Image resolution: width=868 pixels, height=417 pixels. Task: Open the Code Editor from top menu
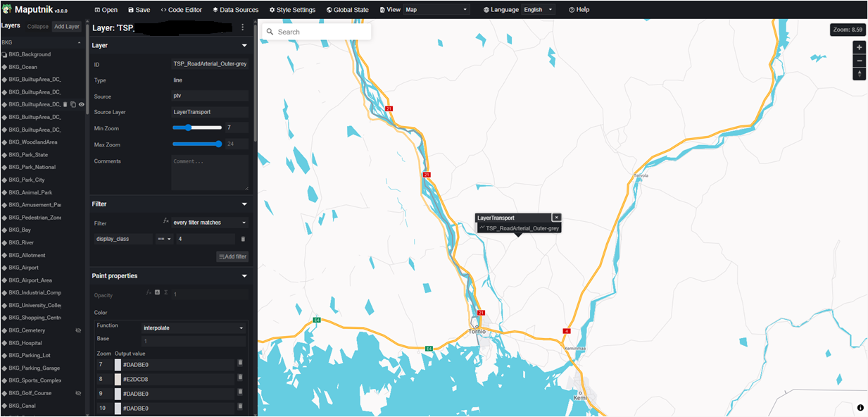coord(182,10)
